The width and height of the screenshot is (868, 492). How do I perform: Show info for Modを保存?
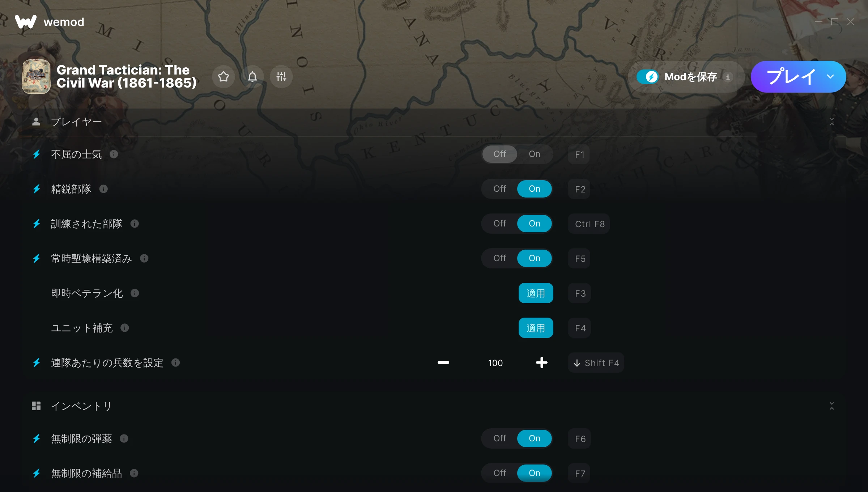(x=728, y=77)
